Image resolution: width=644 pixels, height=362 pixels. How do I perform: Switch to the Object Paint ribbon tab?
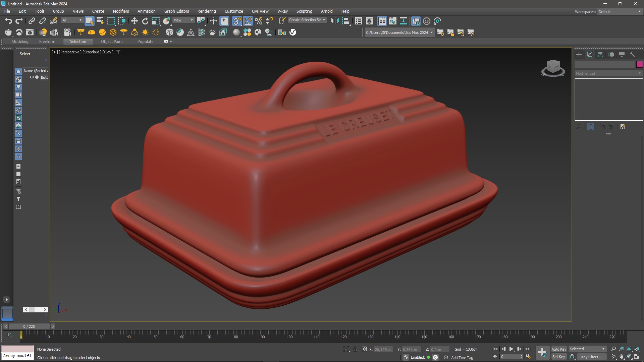(x=112, y=42)
